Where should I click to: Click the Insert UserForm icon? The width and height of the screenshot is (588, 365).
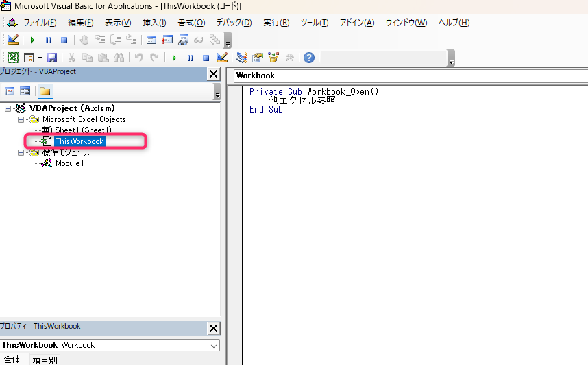(x=29, y=58)
